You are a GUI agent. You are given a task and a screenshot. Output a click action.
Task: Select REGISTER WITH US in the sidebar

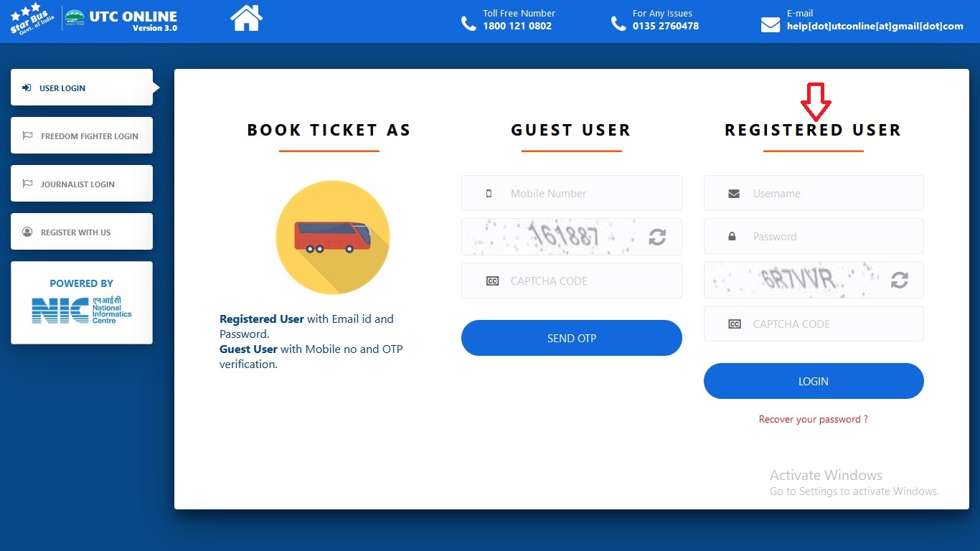click(x=81, y=232)
